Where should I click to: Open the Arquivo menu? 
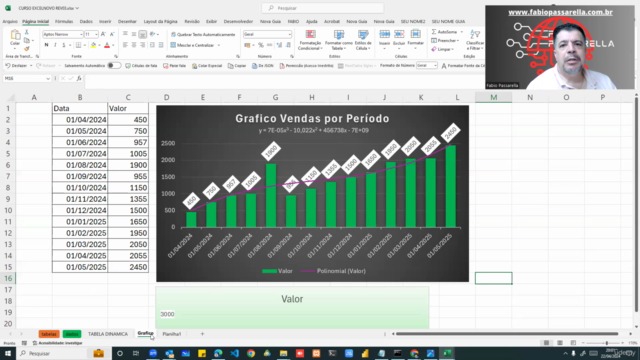click(10, 21)
